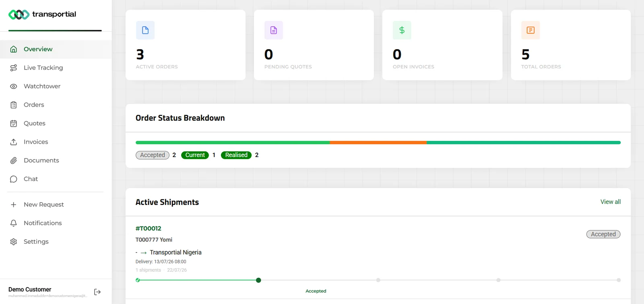Select the Orders clipboard icon
The height and width of the screenshot is (304, 644).
point(14,105)
